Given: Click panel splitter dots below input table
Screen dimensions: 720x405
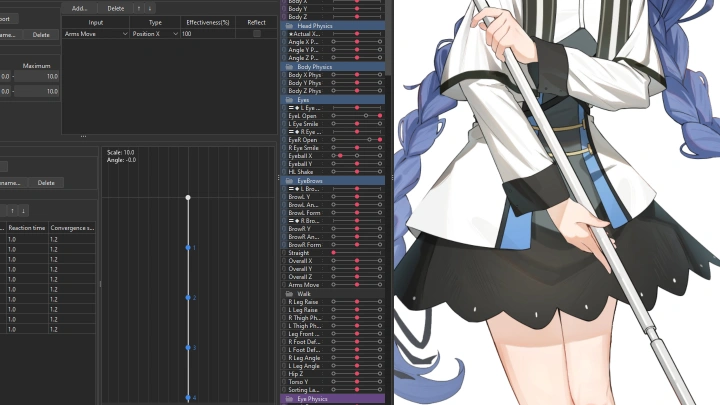Looking at the screenshot, I should (83, 136).
